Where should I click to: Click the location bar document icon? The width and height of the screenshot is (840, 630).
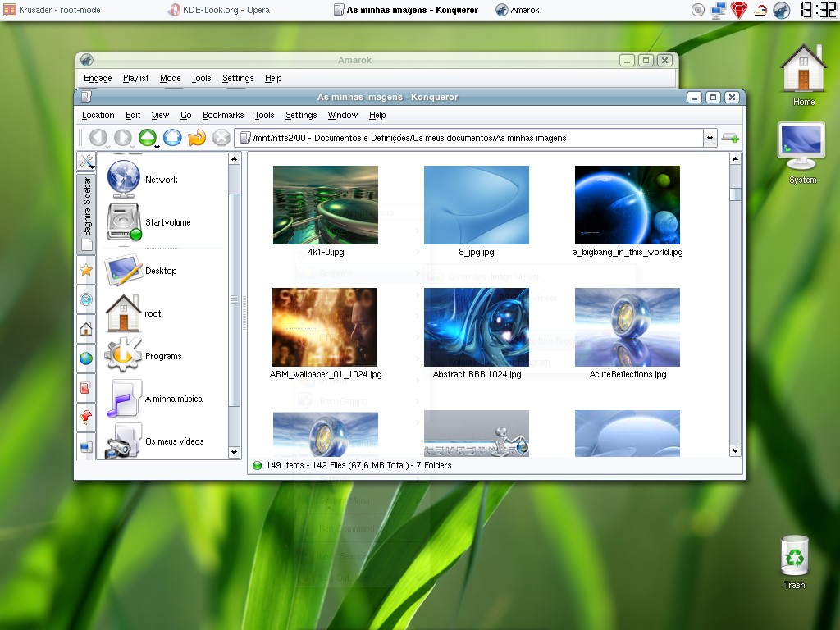click(x=244, y=138)
